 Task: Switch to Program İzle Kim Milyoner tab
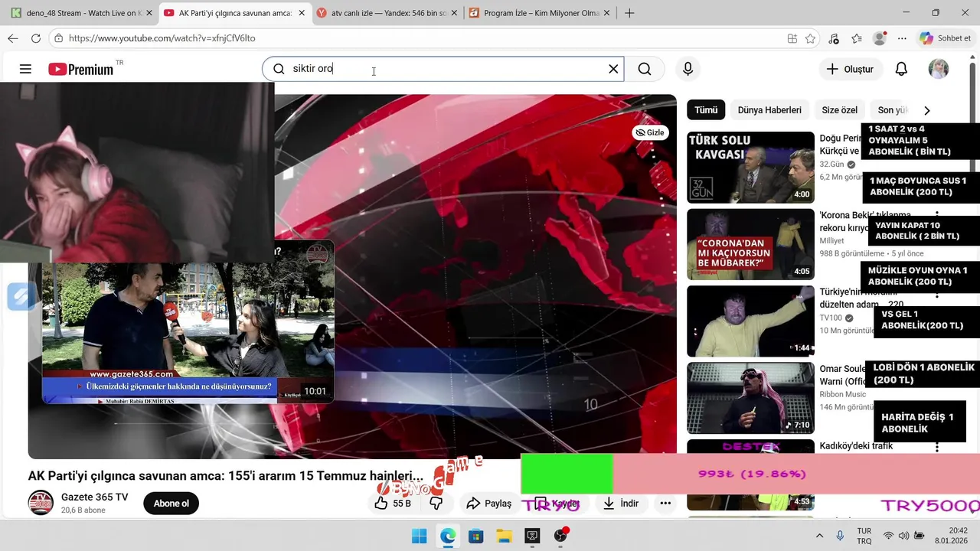point(541,13)
